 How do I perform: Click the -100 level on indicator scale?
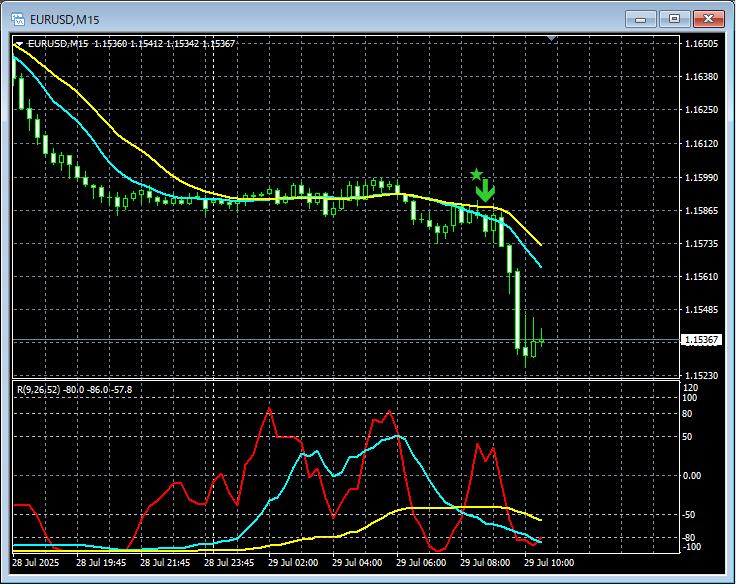[x=692, y=546]
